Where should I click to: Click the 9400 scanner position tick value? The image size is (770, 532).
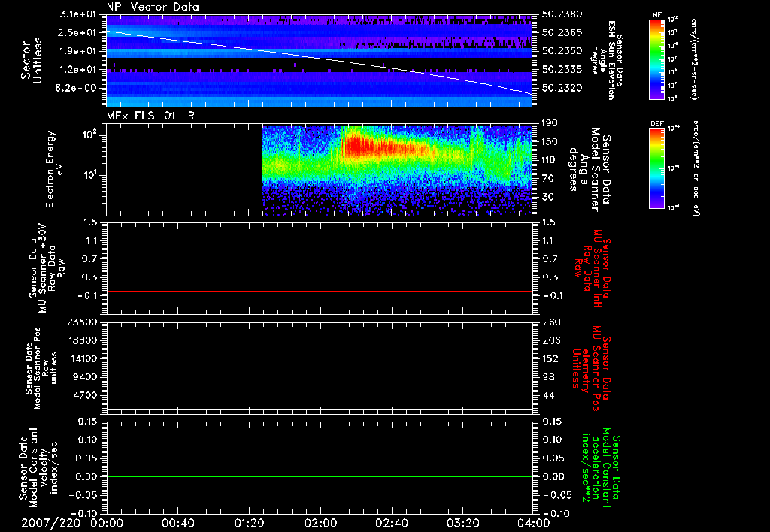coord(86,377)
